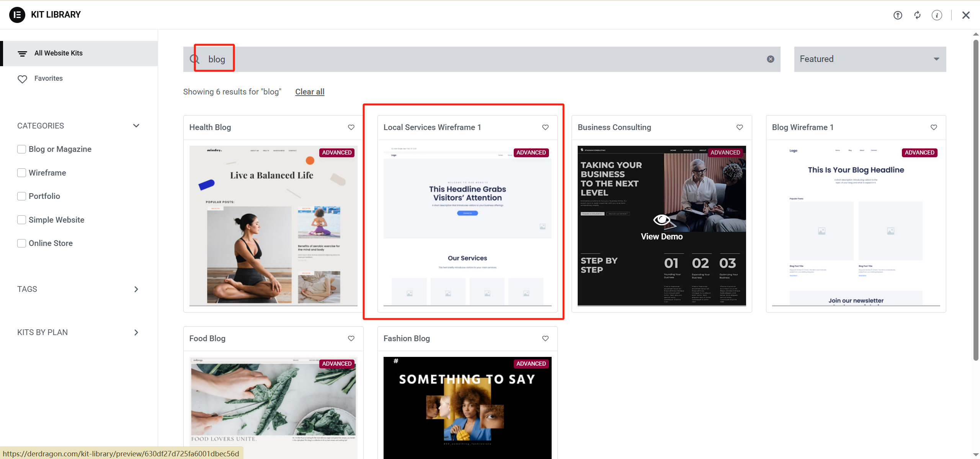Favorite the Blog Wireframe 1 heart

point(934,127)
